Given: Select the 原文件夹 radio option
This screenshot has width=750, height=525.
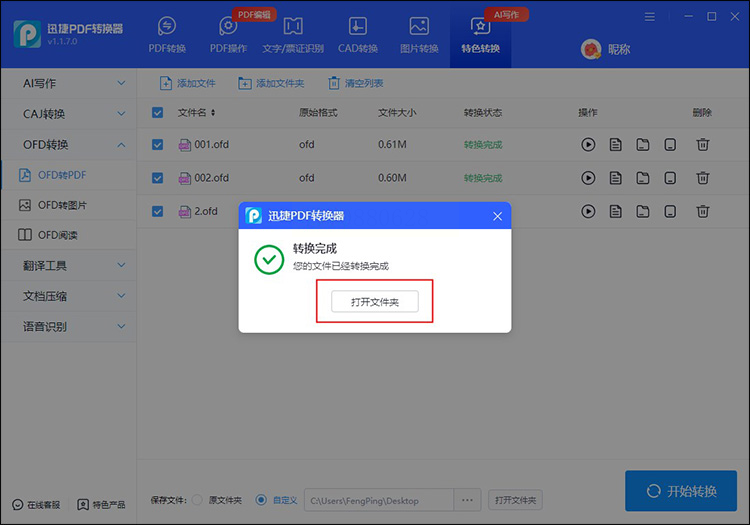Looking at the screenshot, I should [197, 500].
